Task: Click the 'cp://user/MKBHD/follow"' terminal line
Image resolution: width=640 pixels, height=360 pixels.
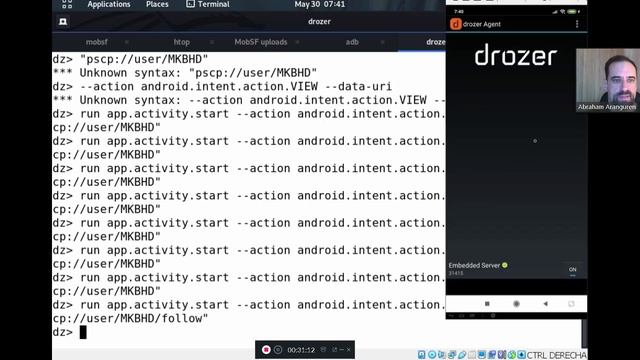Action: (x=130, y=318)
